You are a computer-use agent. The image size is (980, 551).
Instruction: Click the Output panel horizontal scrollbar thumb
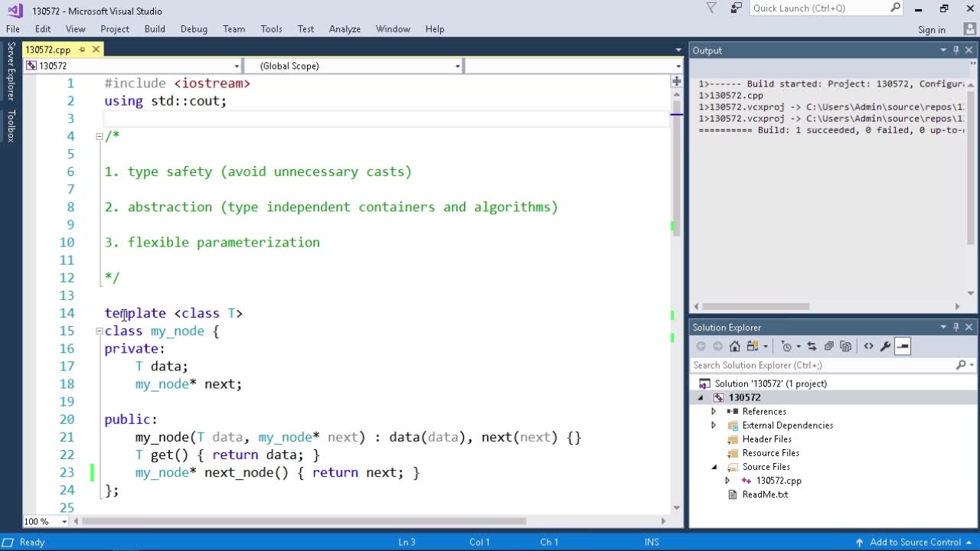point(756,307)
